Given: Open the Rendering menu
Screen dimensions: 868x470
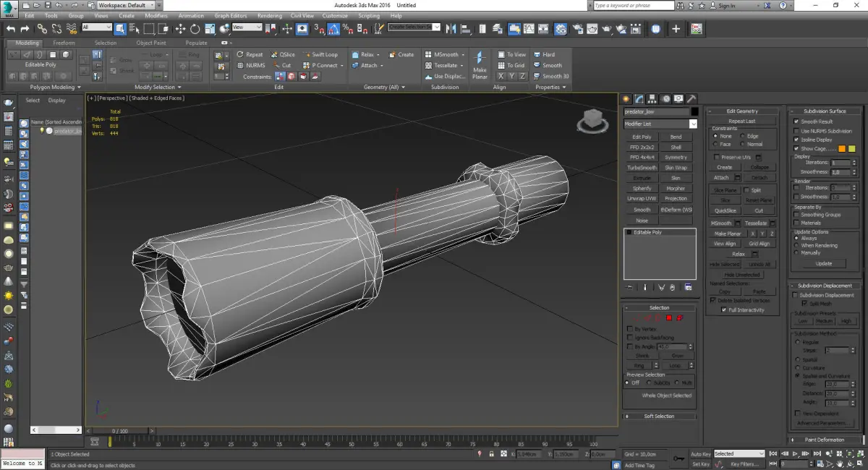Looking at the screenshot, I should click(x=270, y=15).
